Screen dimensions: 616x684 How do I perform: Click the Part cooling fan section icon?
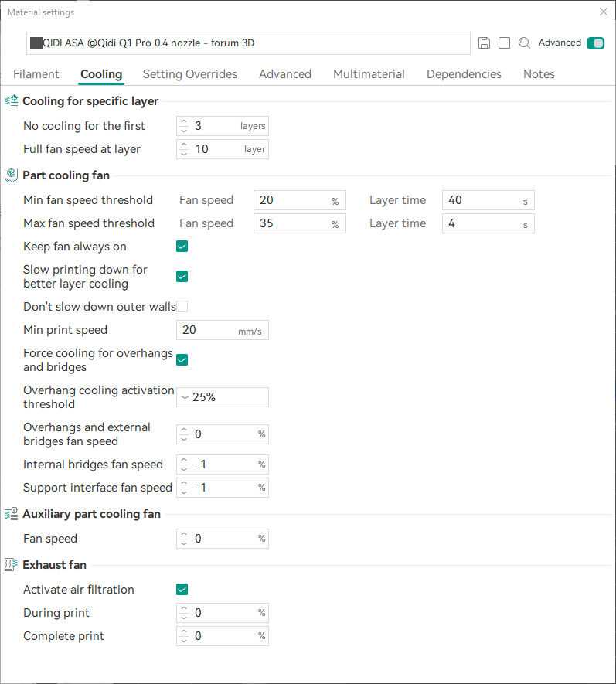tap(12, 175)
